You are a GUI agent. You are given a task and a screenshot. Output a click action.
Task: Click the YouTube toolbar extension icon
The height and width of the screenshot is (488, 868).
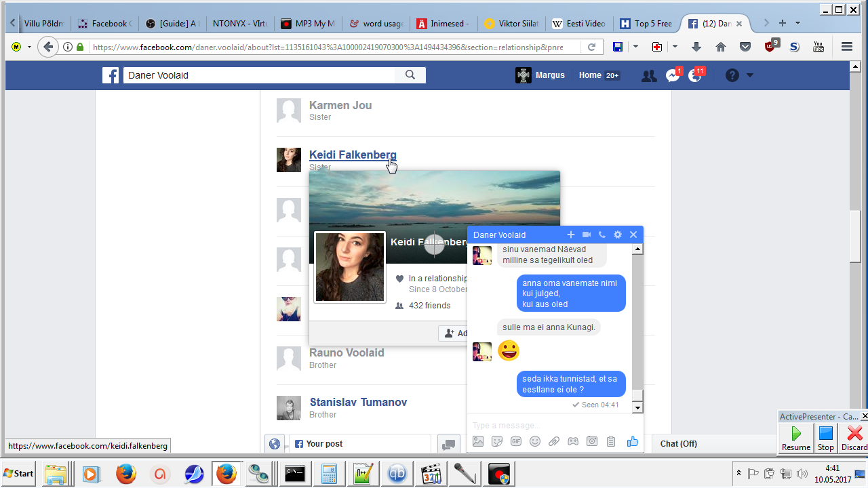coord(818,47)
